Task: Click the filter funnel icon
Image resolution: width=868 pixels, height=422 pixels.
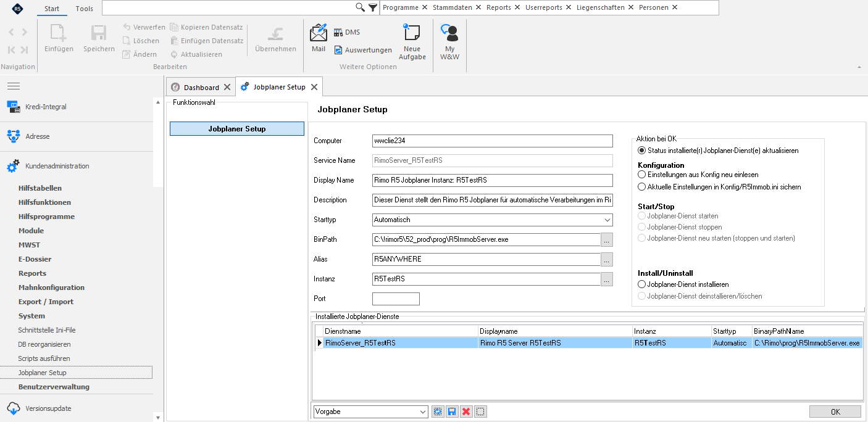Action: click(x=373, y=7)
